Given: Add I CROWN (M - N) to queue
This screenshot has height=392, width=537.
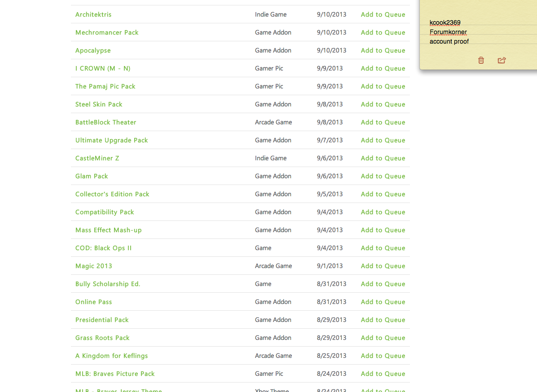Looking at the screenshot, I should [383, 68].
